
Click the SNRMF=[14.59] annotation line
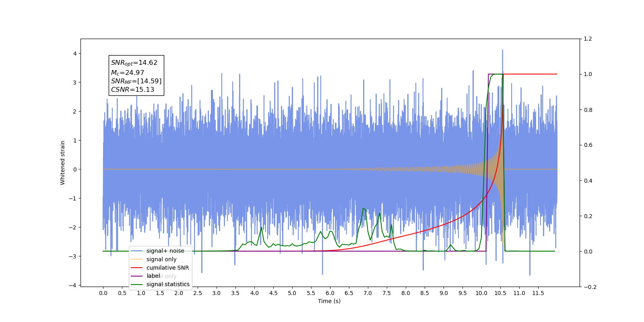tap(136, 81)
